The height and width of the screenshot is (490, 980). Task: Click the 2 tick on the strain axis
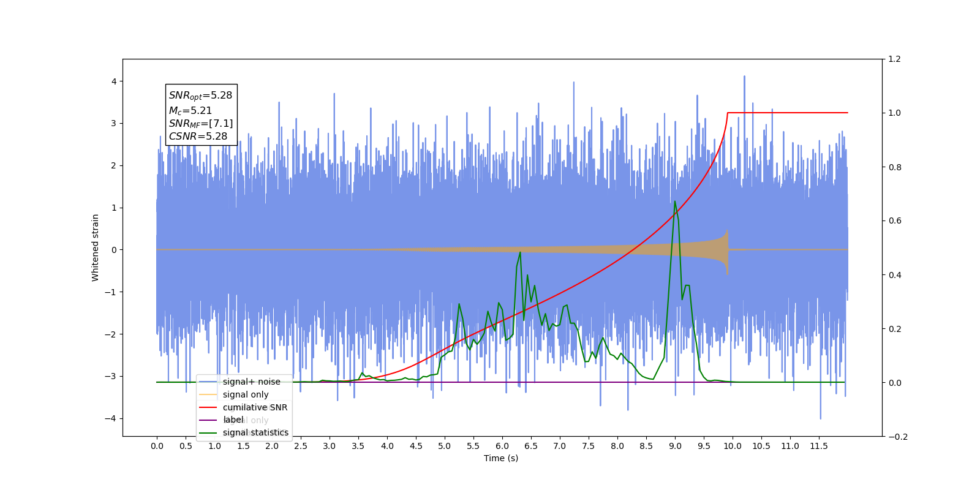pyautogui.click(x=113, y=165)
